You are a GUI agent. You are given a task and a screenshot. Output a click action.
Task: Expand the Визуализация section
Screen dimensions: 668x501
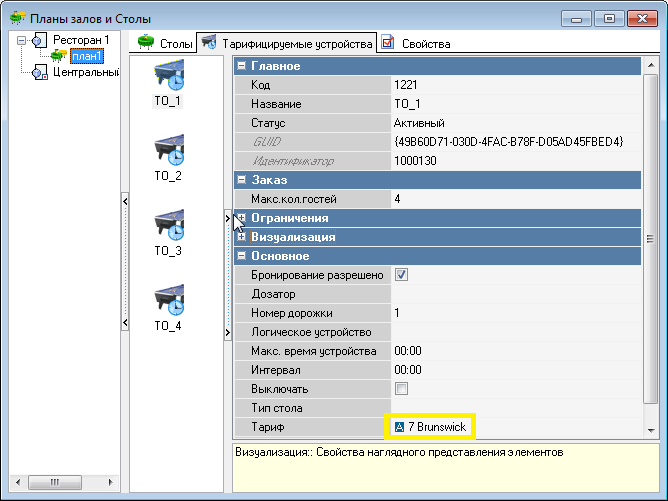click(x=242, y=237)
